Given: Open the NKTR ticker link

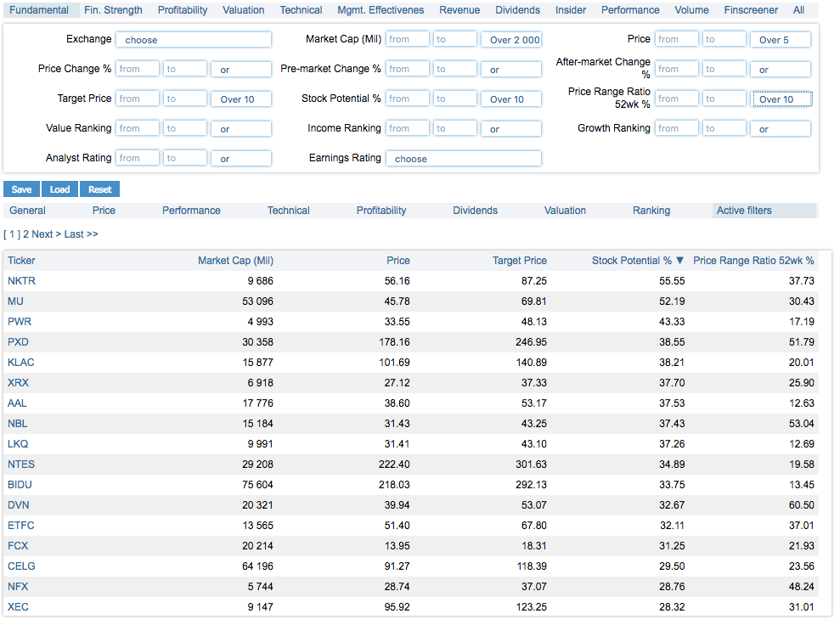Looking at the screenshot, I should click(21, 280).
